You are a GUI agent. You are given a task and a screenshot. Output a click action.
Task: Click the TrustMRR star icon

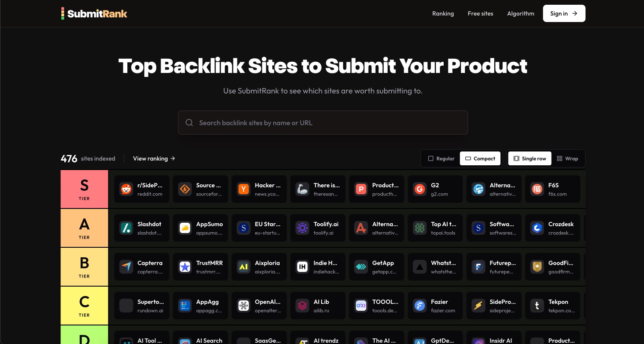pos(185,267)
